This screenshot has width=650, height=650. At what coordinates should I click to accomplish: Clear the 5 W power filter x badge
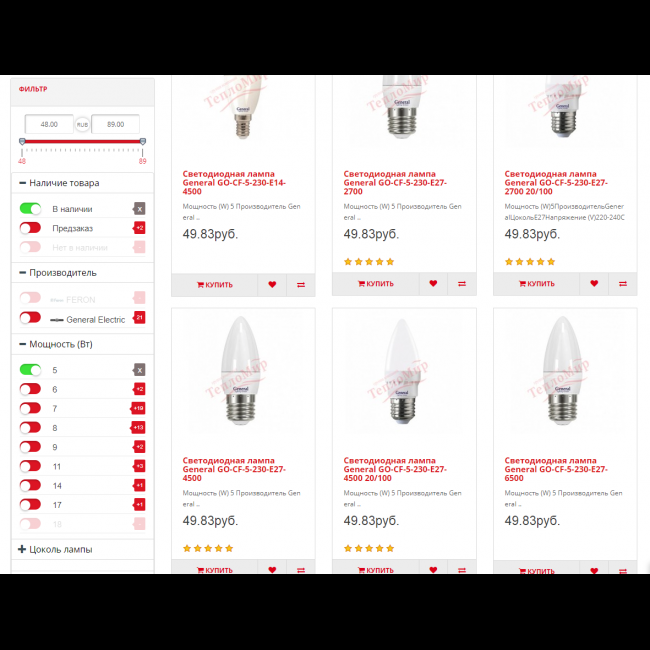point(140,370)
